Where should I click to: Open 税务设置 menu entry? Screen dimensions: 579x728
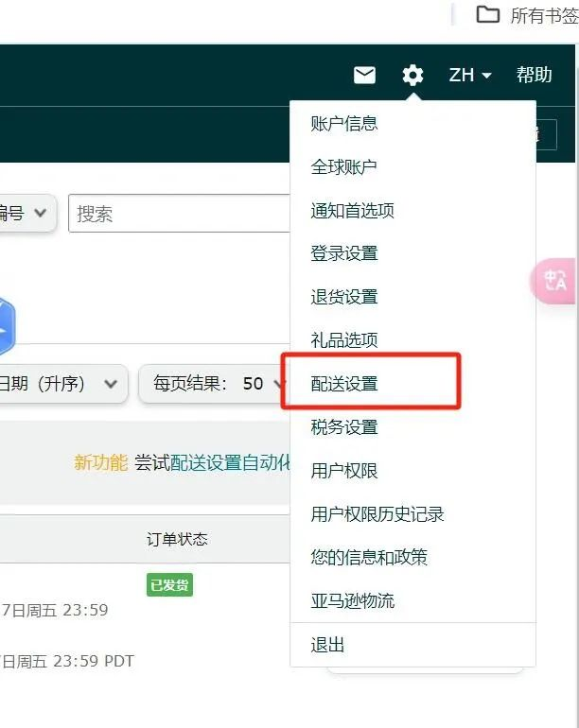pyautogui.click(x=343, y=427)
